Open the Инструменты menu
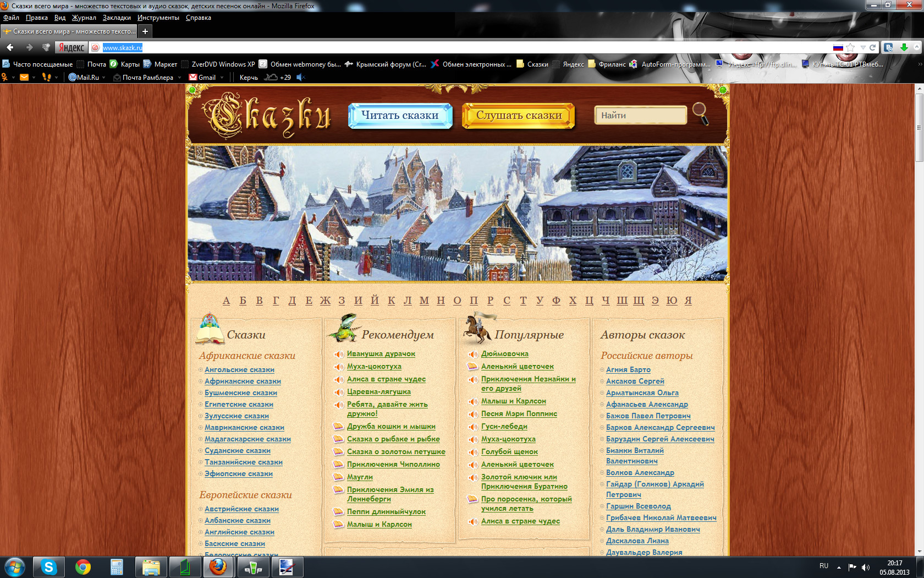 point(158,18)
